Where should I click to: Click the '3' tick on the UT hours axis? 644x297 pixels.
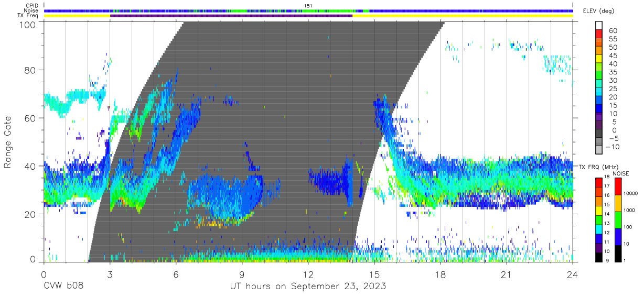[x=110, y=274]
